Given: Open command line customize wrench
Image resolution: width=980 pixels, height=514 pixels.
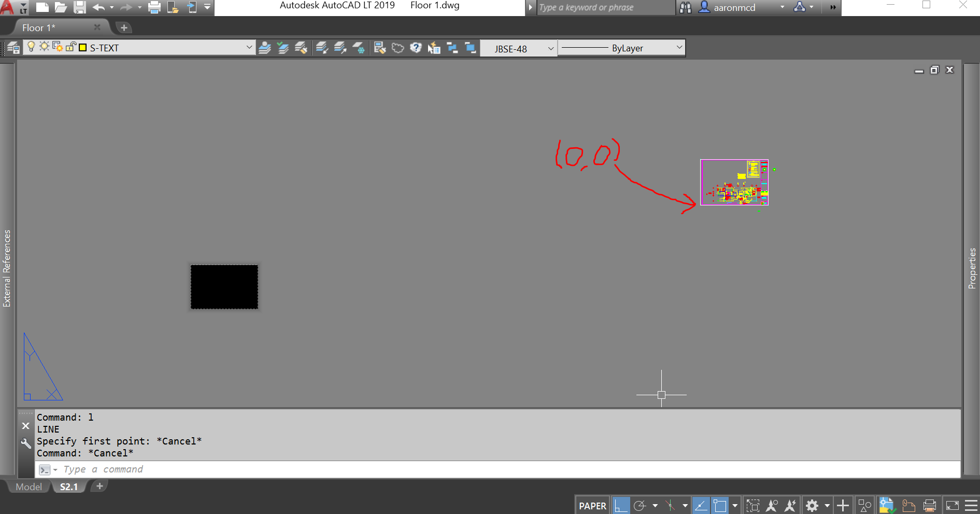Looking at the screenshot, I should click(25, 443).
